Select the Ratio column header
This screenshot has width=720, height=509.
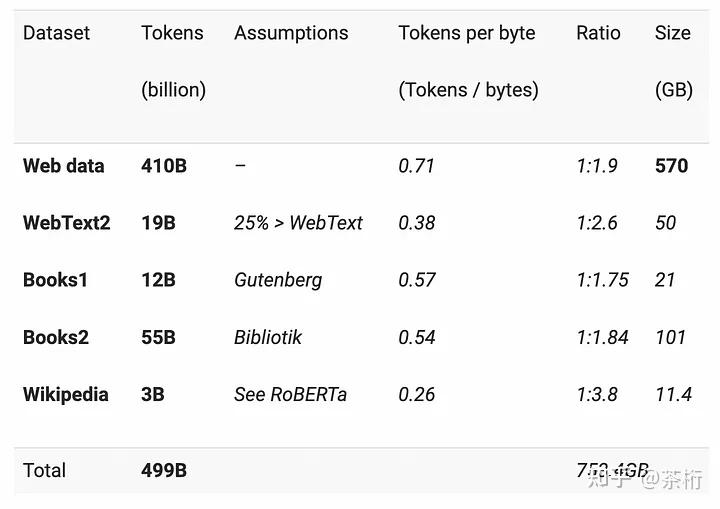(x=598, y=33)
